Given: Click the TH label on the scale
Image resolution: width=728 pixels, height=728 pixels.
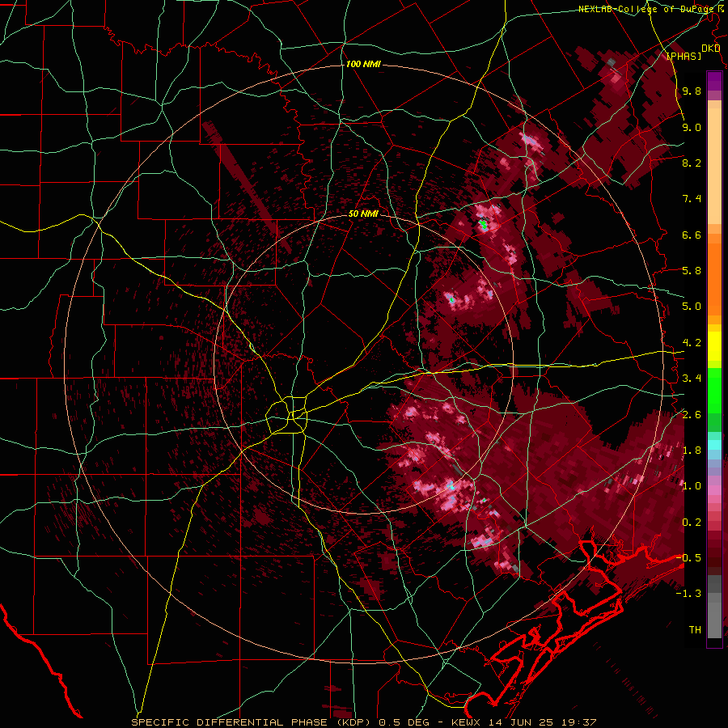Looking at the screenshot, I should 695,630.
